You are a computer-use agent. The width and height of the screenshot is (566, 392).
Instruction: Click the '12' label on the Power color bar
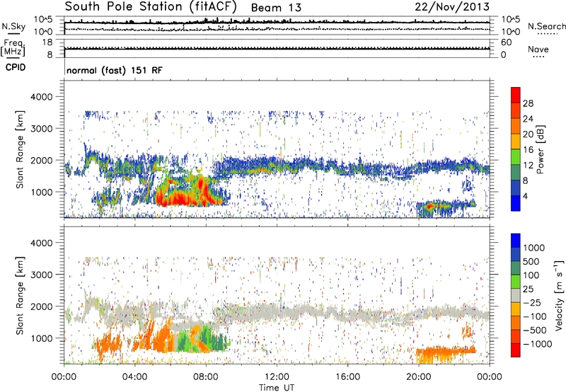[x=528, y=166]
